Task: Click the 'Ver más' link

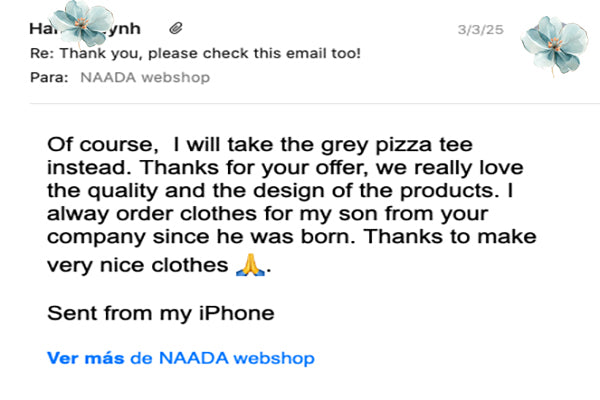Action: pyautogui.click(x=86, y=357)
